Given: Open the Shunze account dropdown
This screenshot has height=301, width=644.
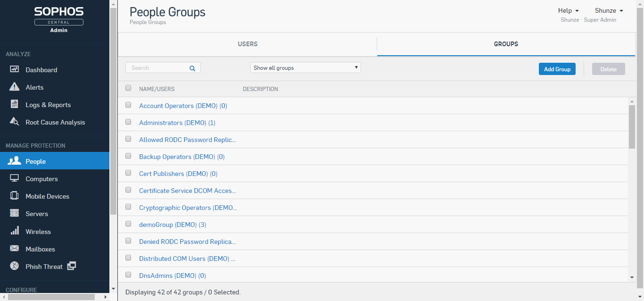Looking at the screenshot, I should [x=609, y=10].
